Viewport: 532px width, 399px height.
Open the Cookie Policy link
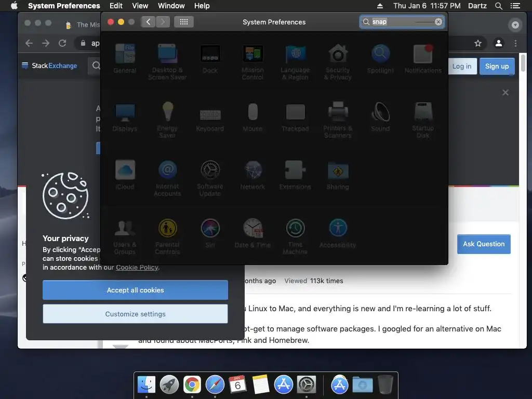tap(137, 268)
